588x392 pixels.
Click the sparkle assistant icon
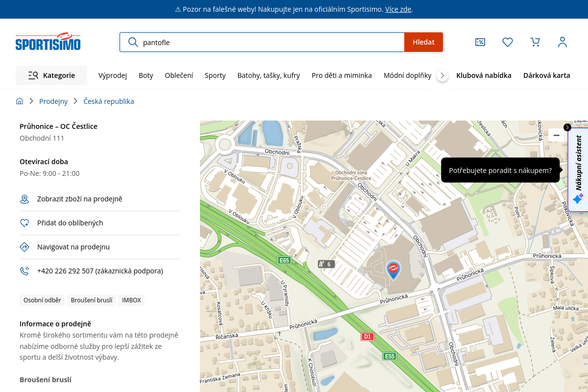pyautogui.click(x=578, y=198)
